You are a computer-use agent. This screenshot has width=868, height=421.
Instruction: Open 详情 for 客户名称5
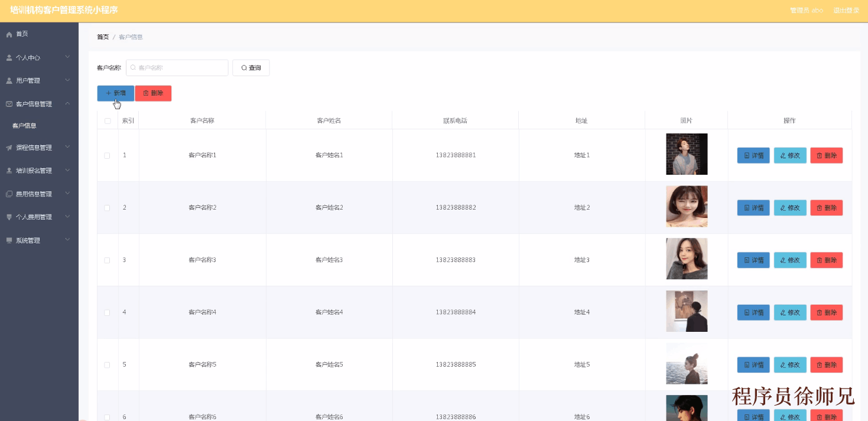pos(753,365)
